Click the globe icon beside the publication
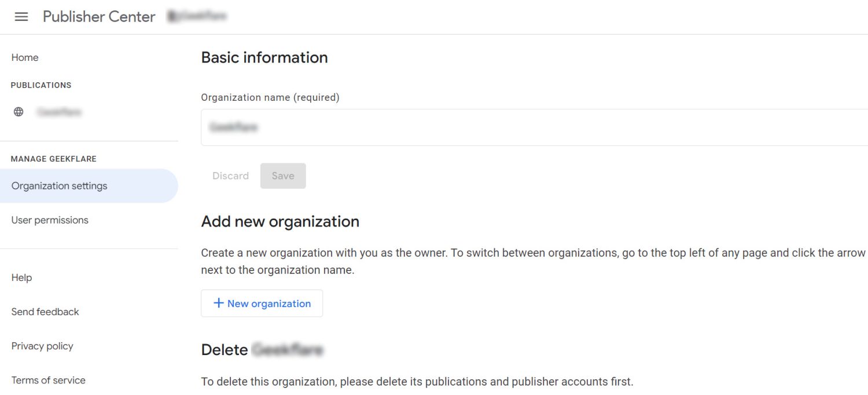Viewport: 868px width, 395px height. [x=19, y=112]
